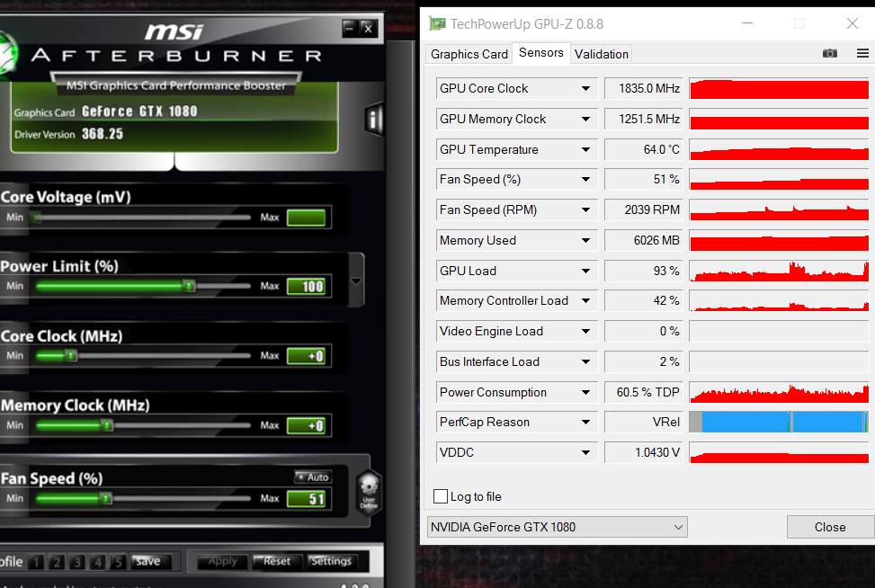The height and width of the screenshot is (588, 875).
Task: Close the MSI Afterburner window
Action: click(368, 28)
